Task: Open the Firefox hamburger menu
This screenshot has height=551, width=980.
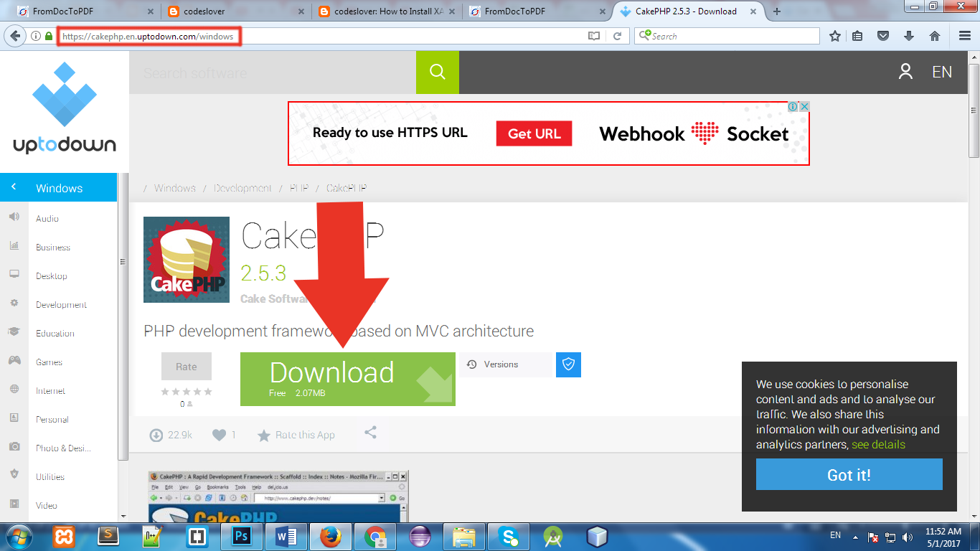Action: 965,36
